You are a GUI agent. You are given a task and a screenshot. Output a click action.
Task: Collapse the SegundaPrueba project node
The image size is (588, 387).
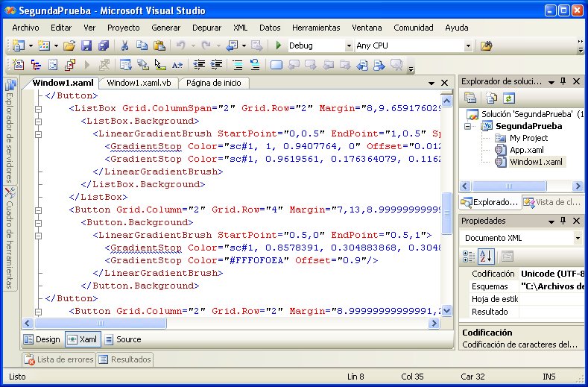tap(467, 126)
